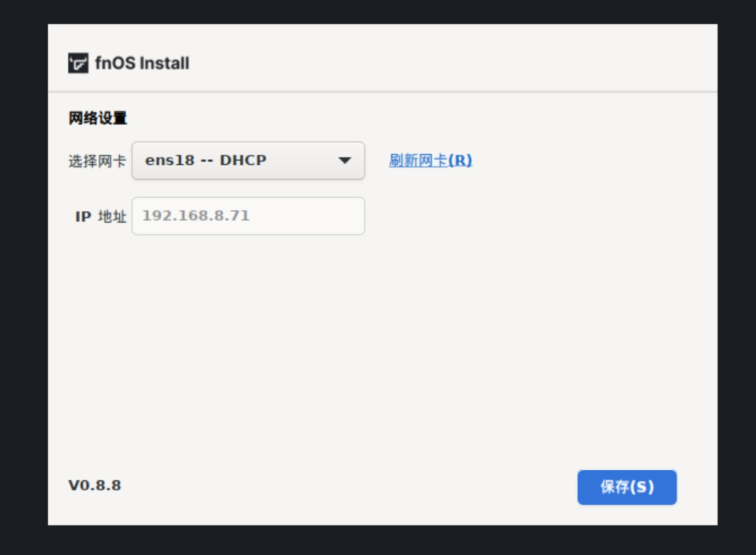Click the 网络设置 heading
The width and height of the screenshot is (756, 555).
(98, 118)
